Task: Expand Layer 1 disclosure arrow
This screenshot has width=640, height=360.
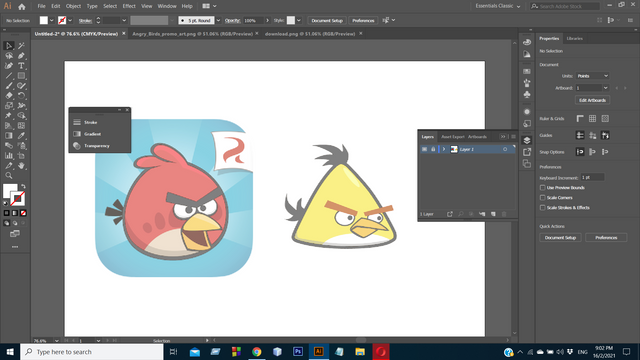Action: point(444,149)
